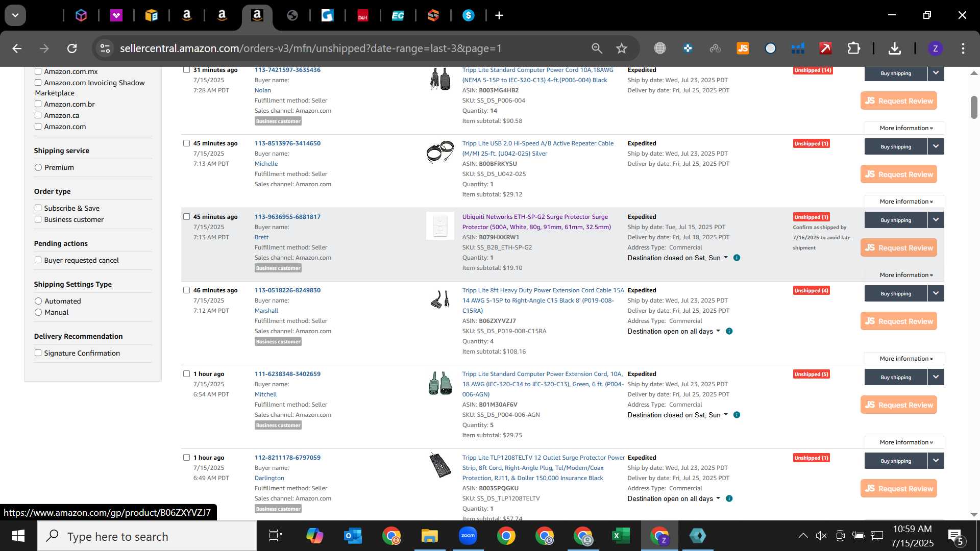This screenshot has width=980, height=551.
Task: Expand Buy shipping dropdown for Michelle's order
Action: coord(936,146)
